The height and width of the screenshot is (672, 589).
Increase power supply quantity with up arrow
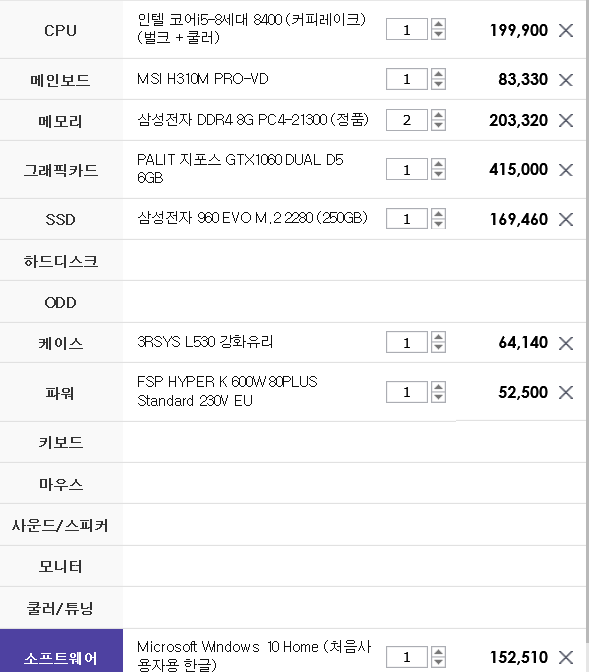438,387
